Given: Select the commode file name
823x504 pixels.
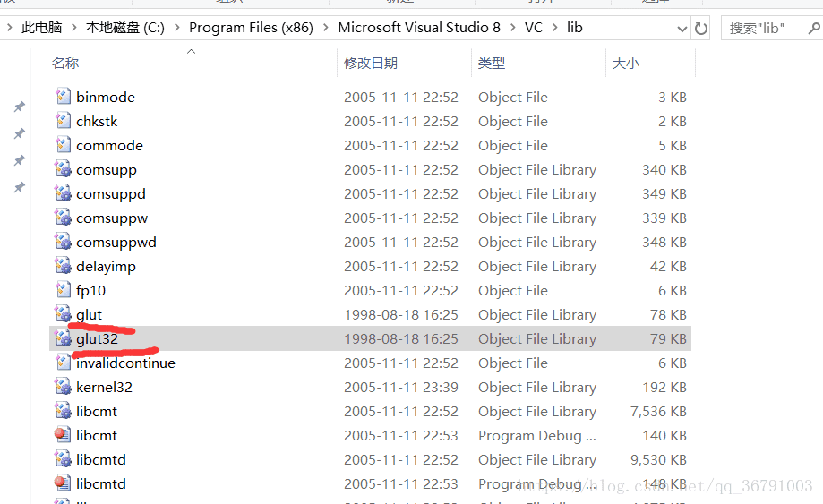Looking at the screenshot, I should (109, 145).
